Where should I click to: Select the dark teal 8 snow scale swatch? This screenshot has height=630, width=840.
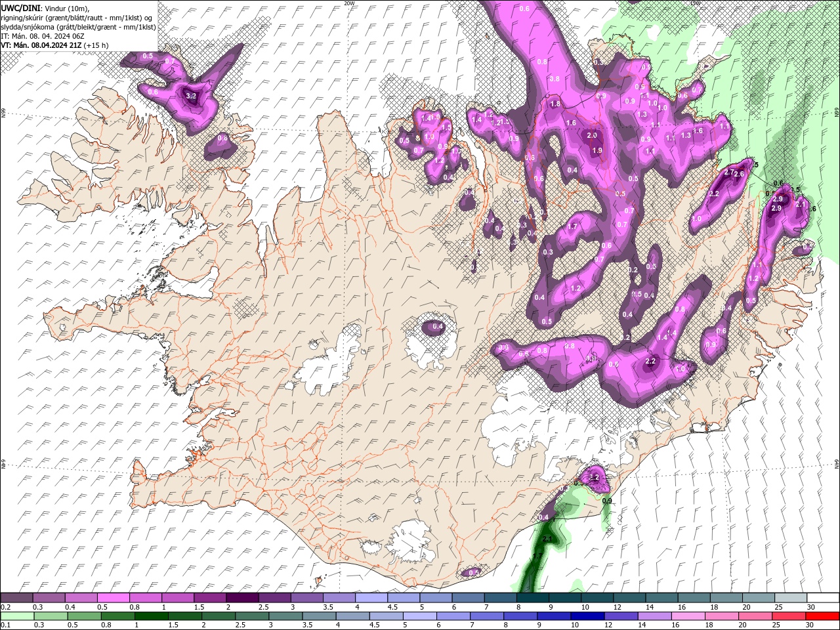coord(532,598)
